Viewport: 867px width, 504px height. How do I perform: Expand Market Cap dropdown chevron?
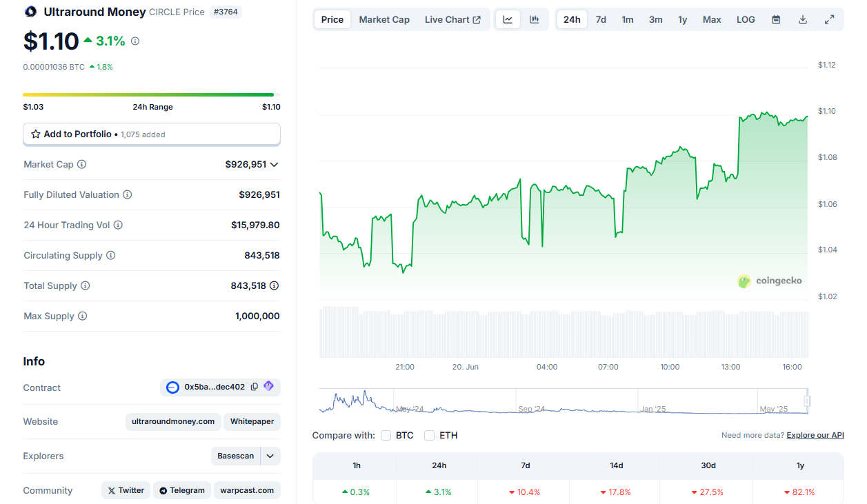pyautogui.click(x=275, y=165)
